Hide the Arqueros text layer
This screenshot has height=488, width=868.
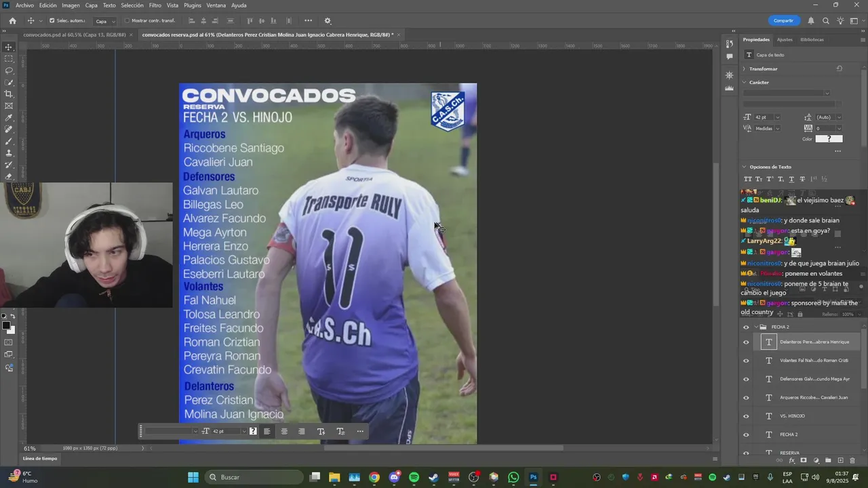click(x=746, y=398)
